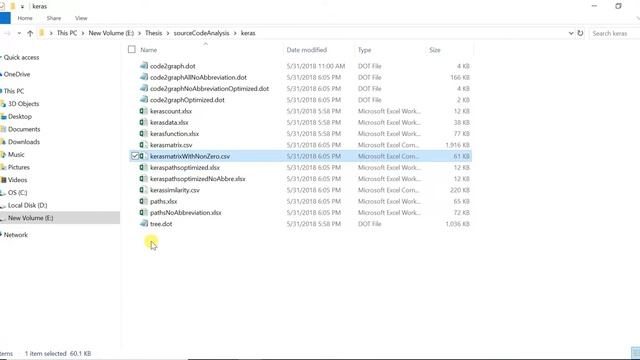Viewport: 640px width, 360px height.
Task: Refresh the keras folder view
Action: click(580, 33)
